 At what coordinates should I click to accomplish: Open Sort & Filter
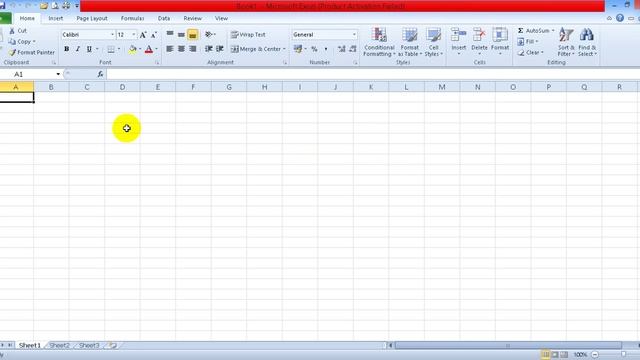(566, 42)
